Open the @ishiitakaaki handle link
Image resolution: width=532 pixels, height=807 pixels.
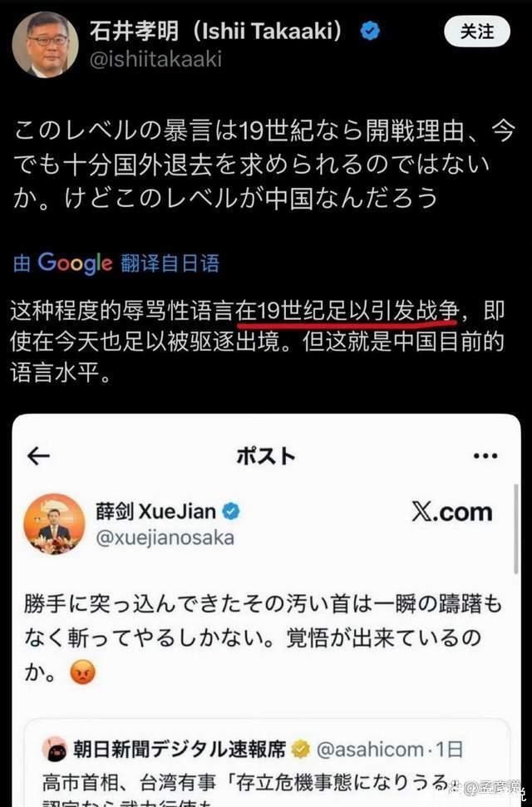(x=156, y=59)
